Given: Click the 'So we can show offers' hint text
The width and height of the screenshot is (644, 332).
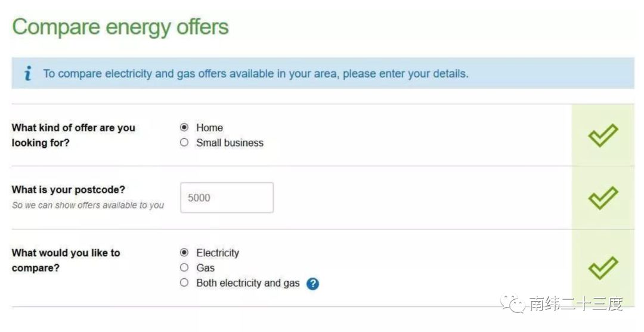Looking at the screenshot, I should (x=88, y=206).
